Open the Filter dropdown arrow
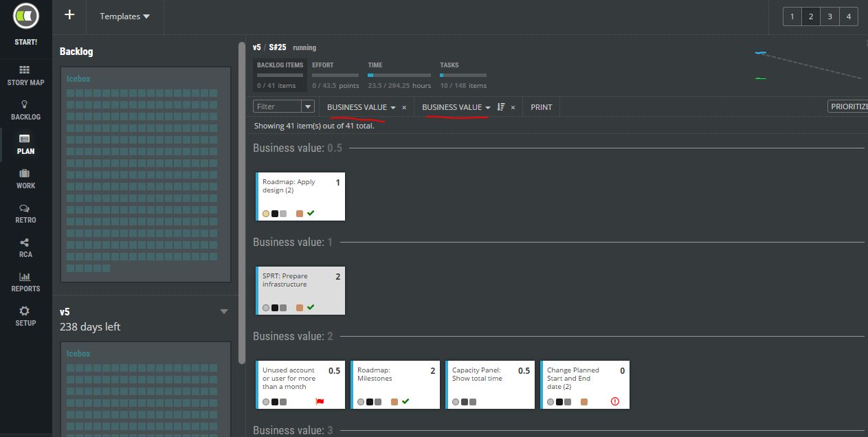The width and height of the screenshot is (868, 437). (308, 107)
